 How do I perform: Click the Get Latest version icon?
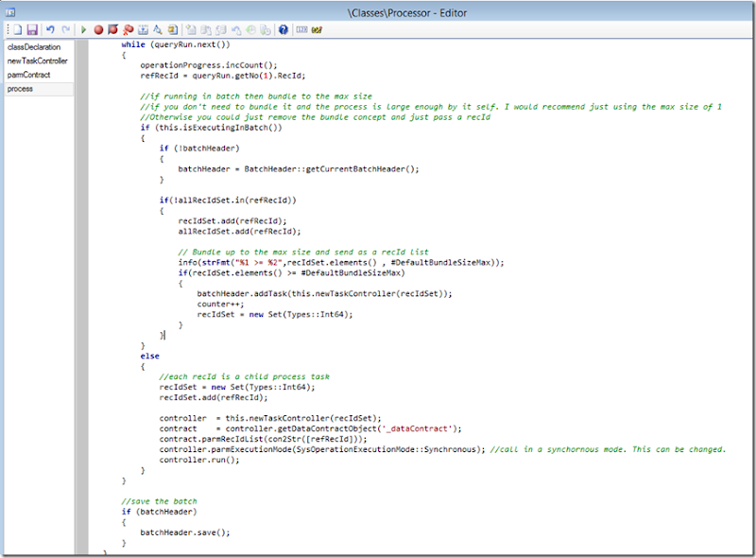coord(266,30)
